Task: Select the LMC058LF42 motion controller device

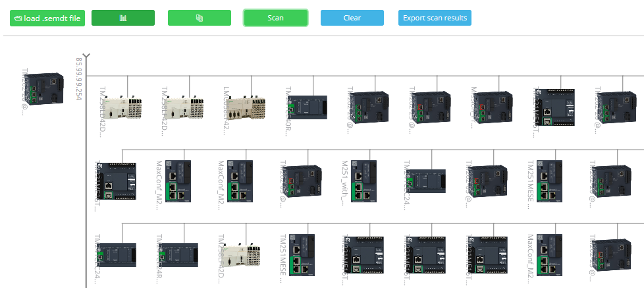Action: [x=246, y=108]
